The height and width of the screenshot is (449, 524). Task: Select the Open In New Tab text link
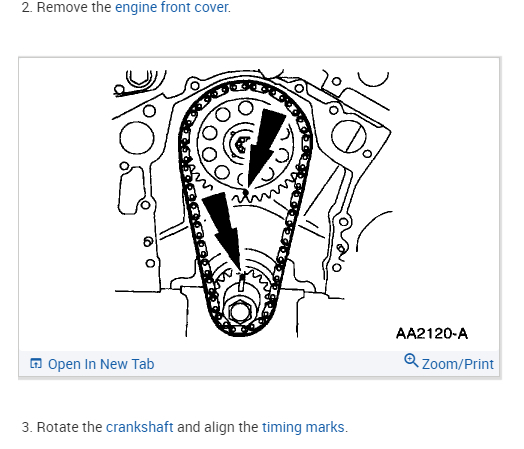(101, 364)
